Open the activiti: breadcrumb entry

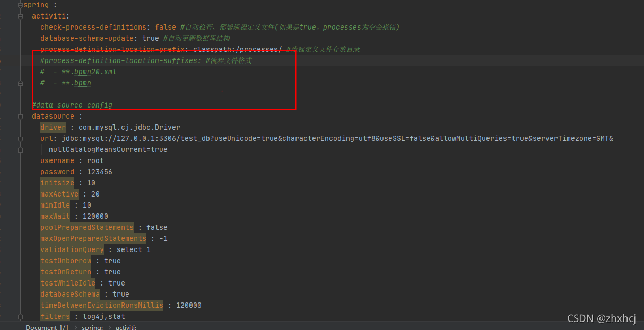(x=126, y=327)
